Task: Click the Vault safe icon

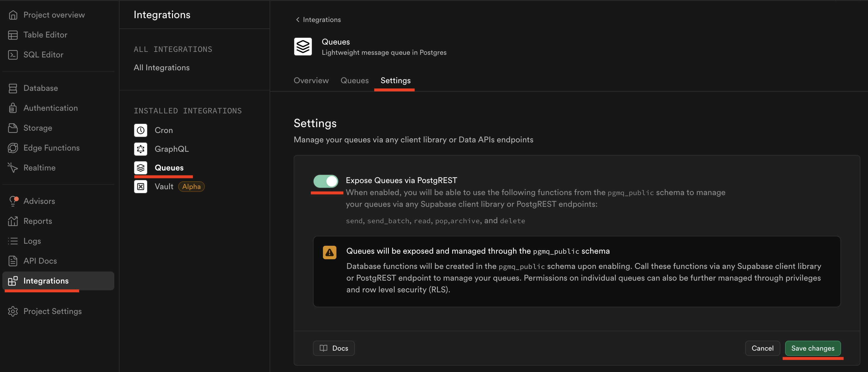Action: [x=140, y=186]
